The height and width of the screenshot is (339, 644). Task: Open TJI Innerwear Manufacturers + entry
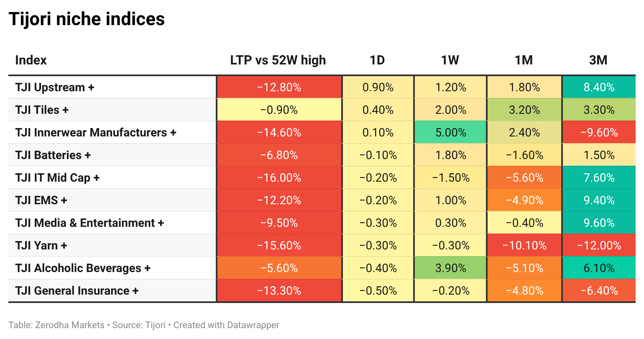tap(96, 132)
